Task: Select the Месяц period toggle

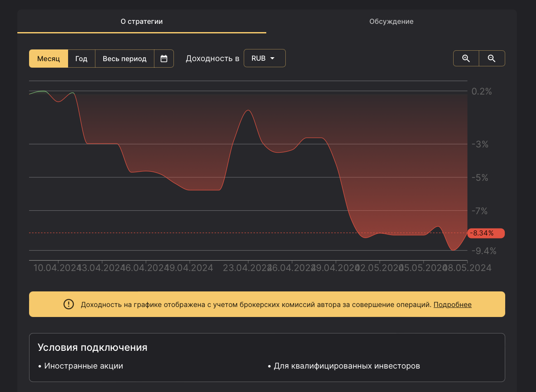Action: (x=49, y=59)
